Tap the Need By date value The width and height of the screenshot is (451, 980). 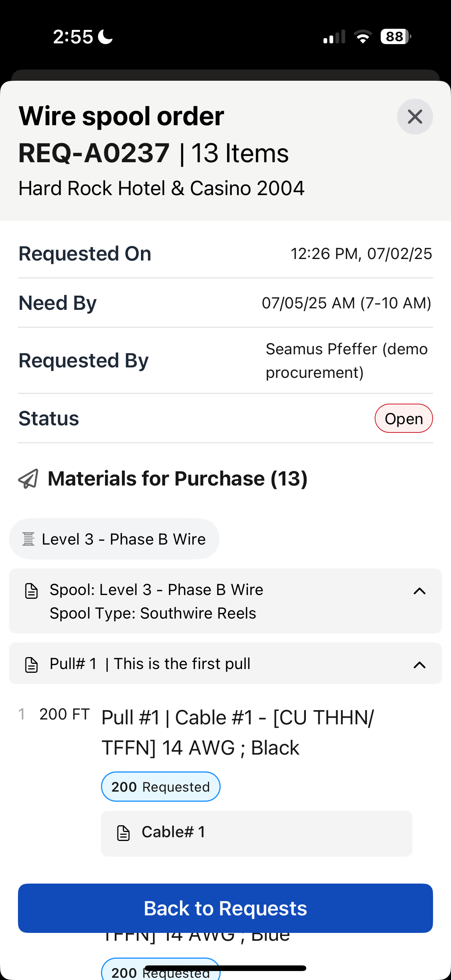346,303
